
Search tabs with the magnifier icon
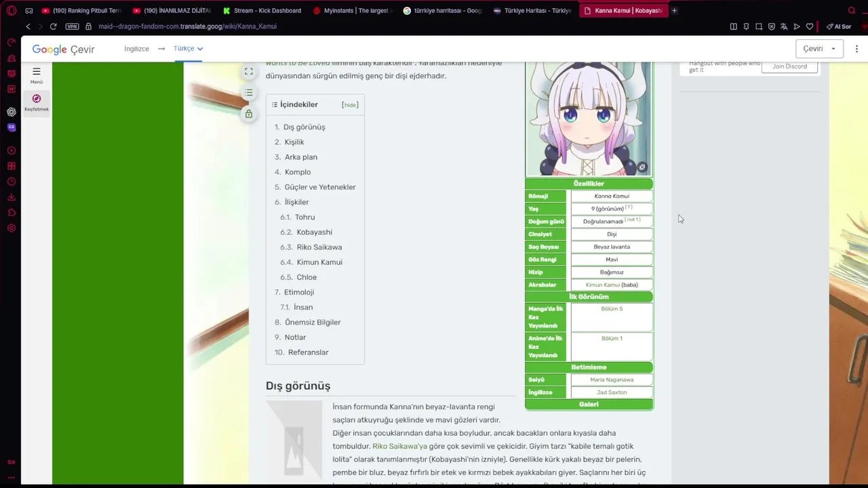coord(852,11)
